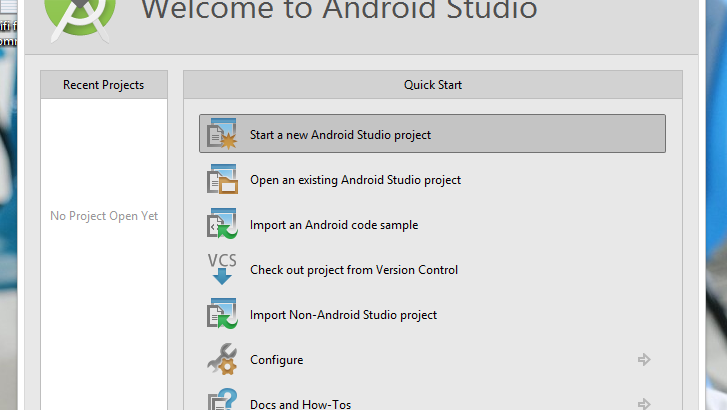Click the Quick Start panel header
Viewport: 727px width, 410px height.
click(x=432, y=85)
